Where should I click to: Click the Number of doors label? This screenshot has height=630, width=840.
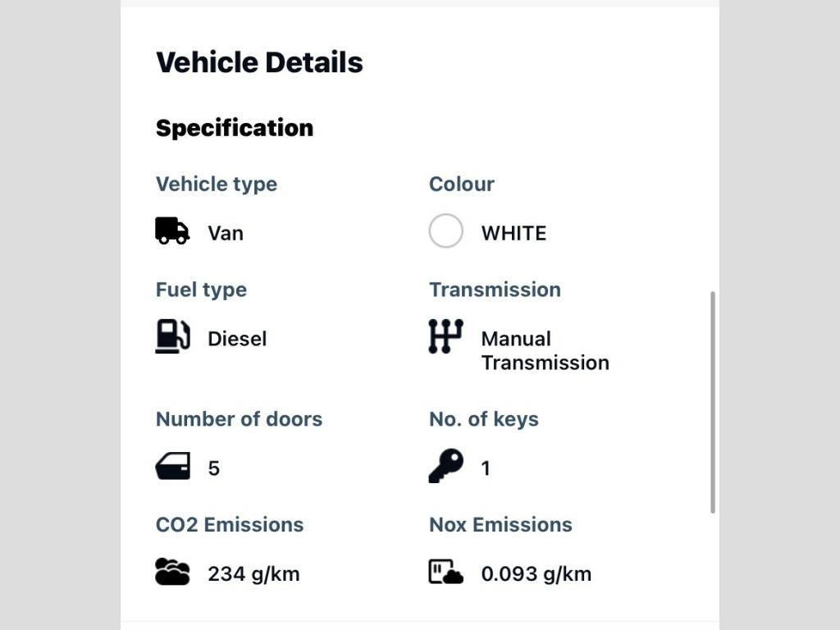coord(239,419)
